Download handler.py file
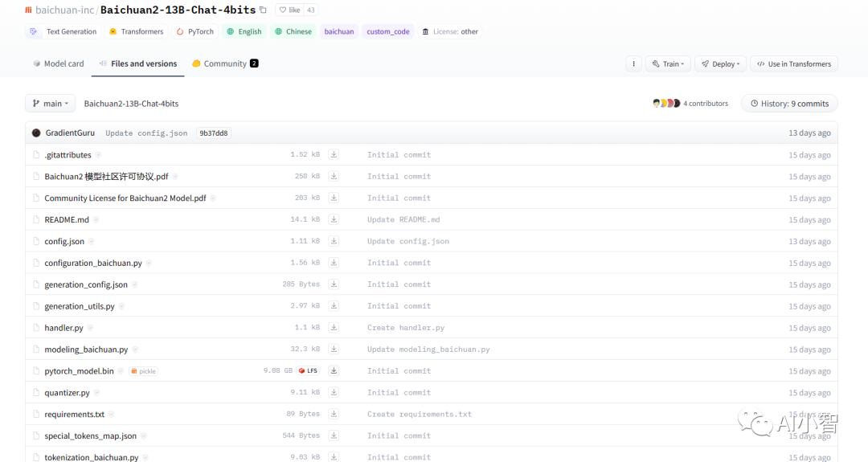Image resolution: width=868 pixels, height=462 pixels. [334, 327]
